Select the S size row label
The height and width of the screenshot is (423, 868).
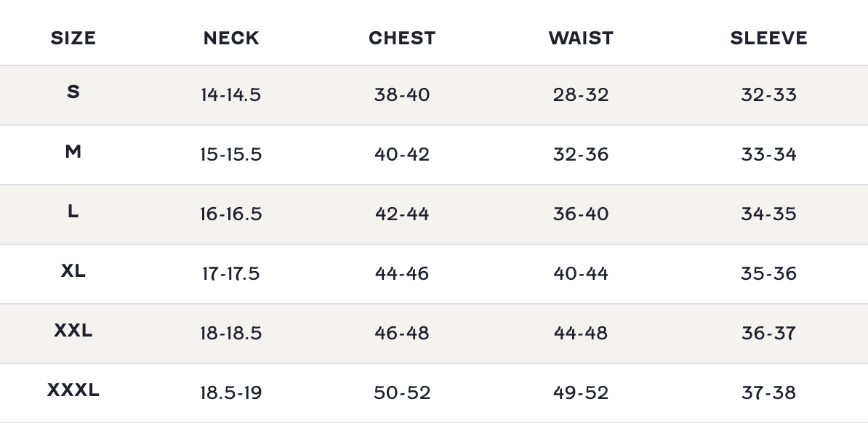click(x=73, y=92)
